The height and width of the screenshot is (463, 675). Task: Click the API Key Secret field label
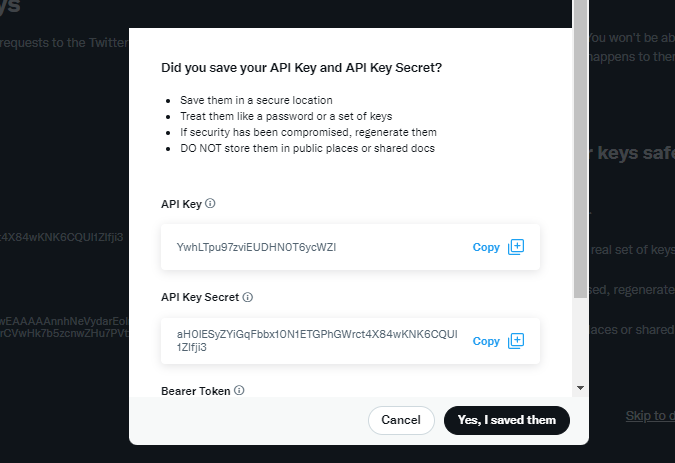[200, 298]
